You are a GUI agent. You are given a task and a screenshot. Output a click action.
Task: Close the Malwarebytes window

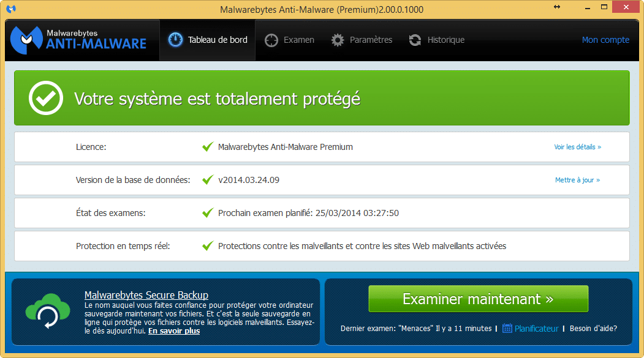click(626, 7)
